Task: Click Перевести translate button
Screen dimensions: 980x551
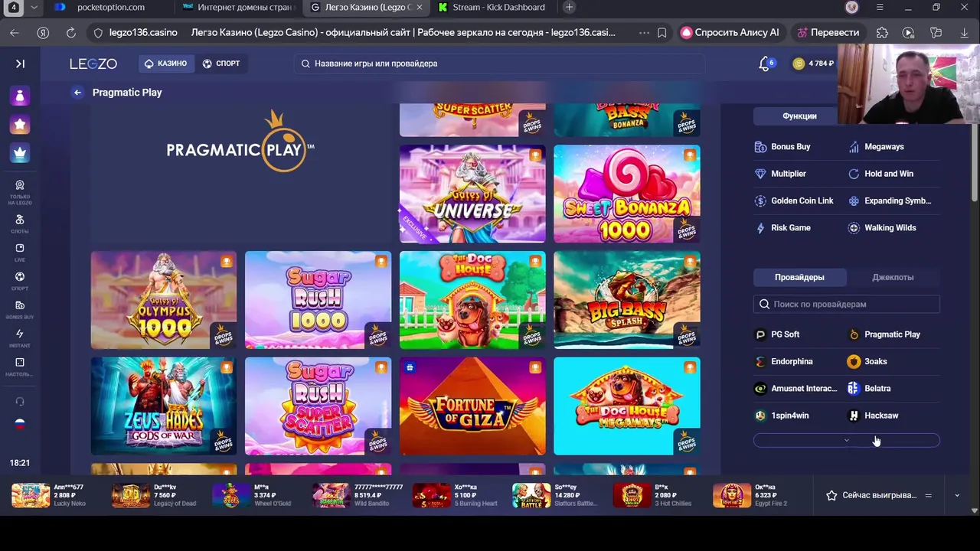Action: coord(828,33)
